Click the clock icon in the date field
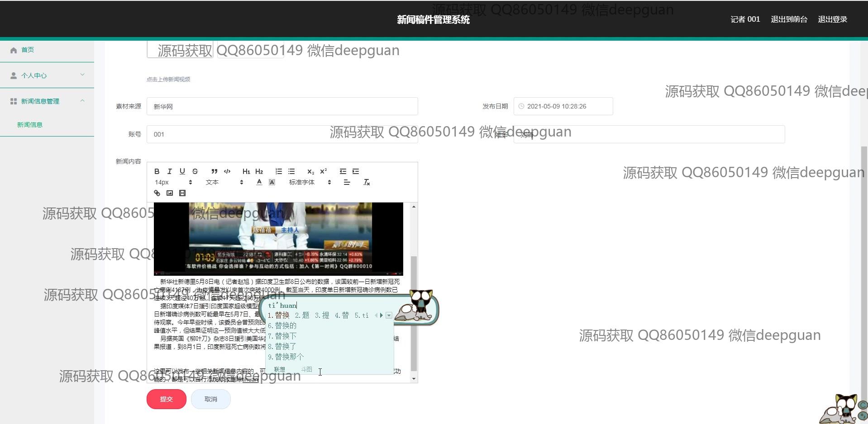 click(521, 106)
